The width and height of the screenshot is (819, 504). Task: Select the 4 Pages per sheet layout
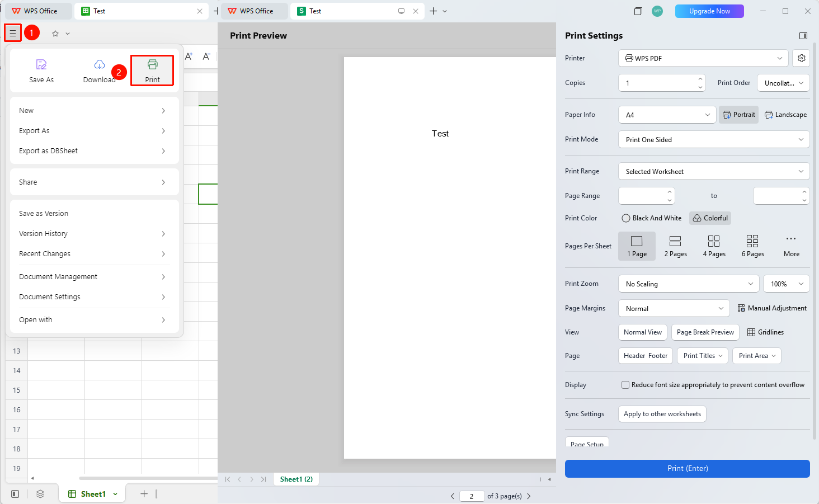pos(714,246)
